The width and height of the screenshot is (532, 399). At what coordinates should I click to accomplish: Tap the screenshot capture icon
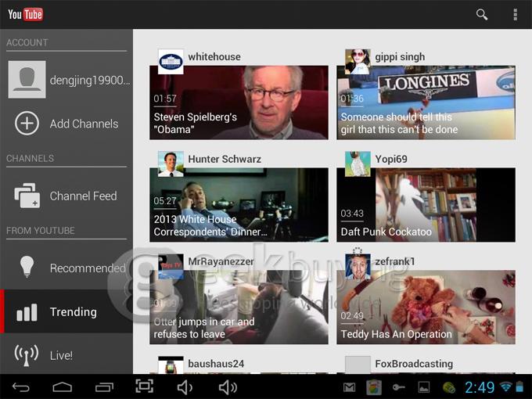144,386
